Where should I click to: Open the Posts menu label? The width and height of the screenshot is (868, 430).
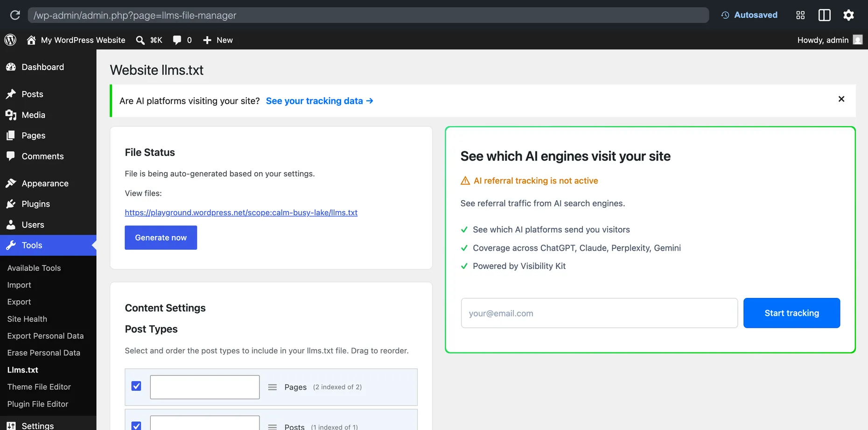coord(32,94)
